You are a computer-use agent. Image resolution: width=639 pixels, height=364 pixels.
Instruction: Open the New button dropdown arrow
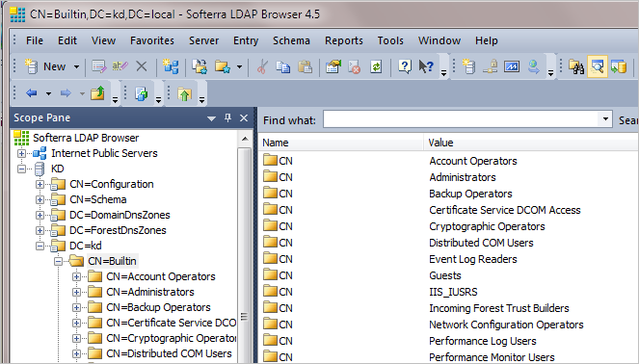pos(76,66)
